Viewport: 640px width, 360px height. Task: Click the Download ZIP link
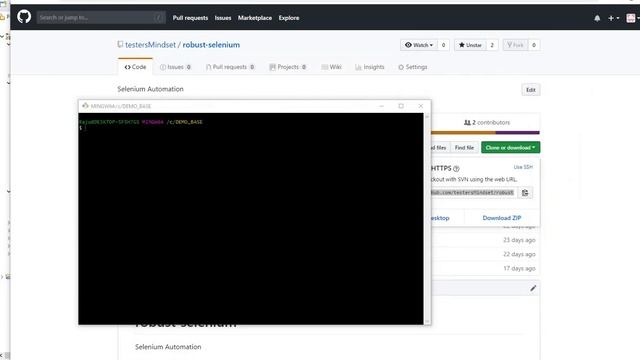coord(502,218)
